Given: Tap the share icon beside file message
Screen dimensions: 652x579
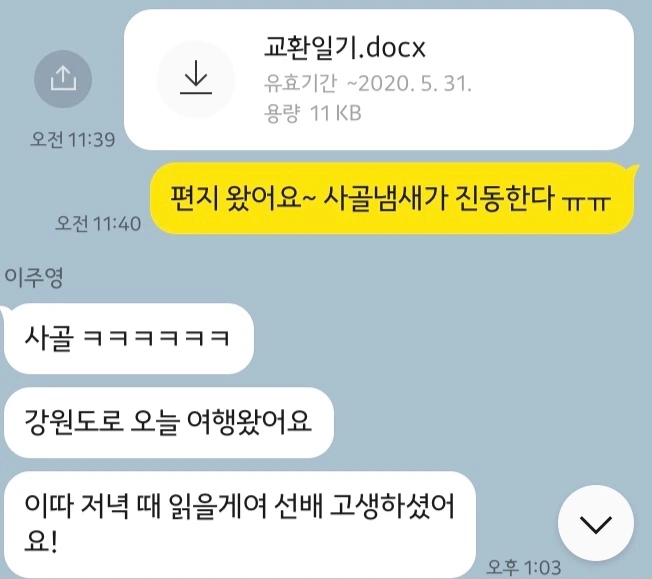Looking at the screenshot, I should tap(63, 79).
